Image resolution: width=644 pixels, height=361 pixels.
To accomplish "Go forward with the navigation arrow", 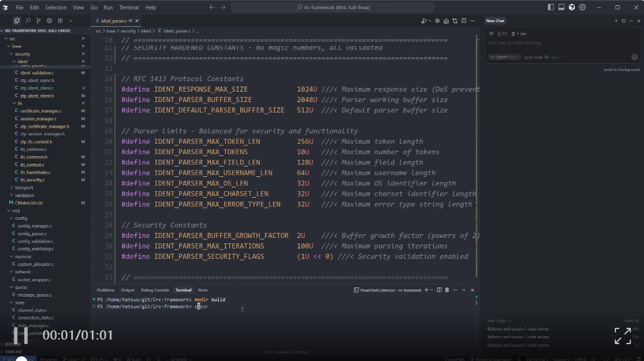I will coord(223,7).
